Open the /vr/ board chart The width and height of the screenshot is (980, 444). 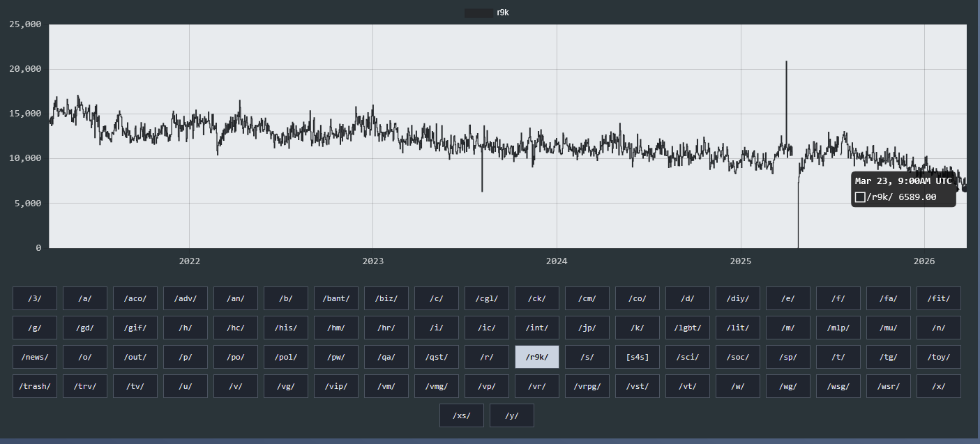coord(537,386)
